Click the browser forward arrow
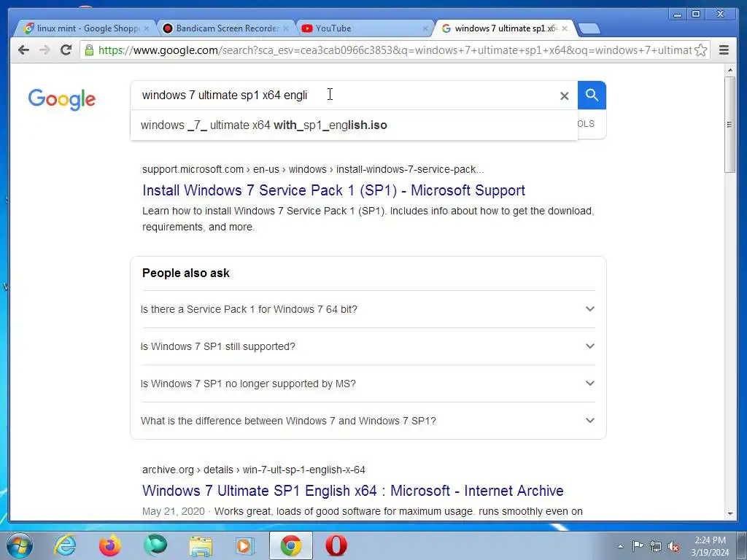Image resolution: width=747 pixels, height=560 pixels. (44, 50)
